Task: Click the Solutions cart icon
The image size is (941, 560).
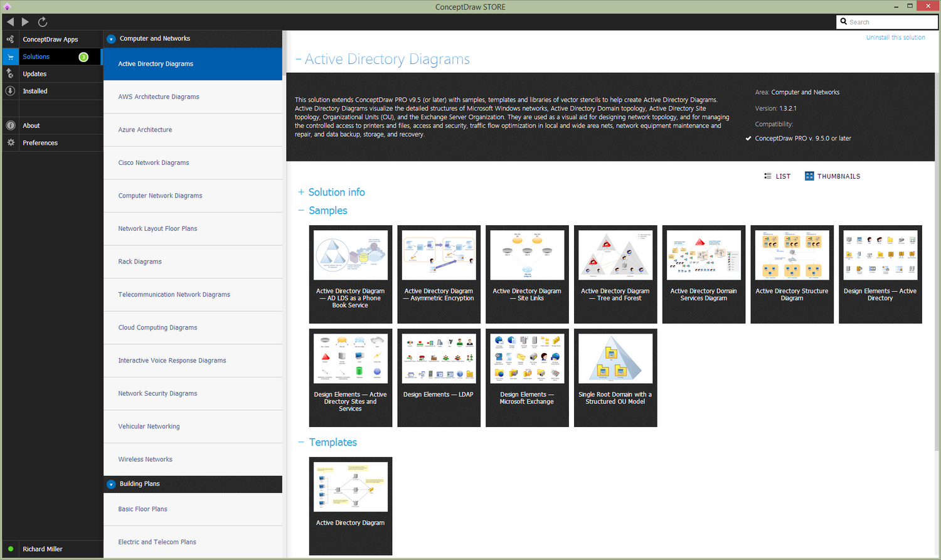Action: (x=10, y=56)
